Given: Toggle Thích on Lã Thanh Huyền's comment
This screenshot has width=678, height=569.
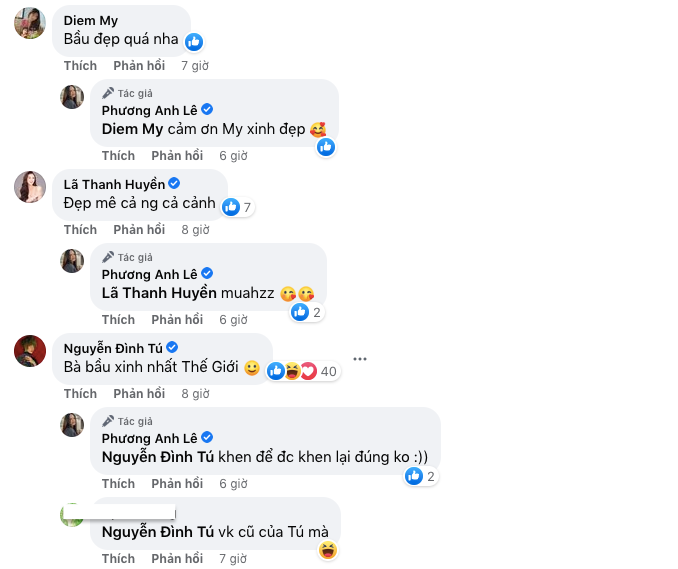Looking at the screenshot, I should [80, 230].
